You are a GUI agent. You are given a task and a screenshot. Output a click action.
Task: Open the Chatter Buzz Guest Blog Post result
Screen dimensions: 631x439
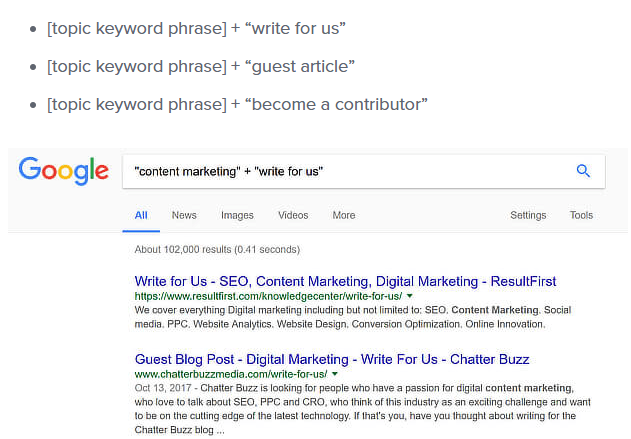(332, 358)
